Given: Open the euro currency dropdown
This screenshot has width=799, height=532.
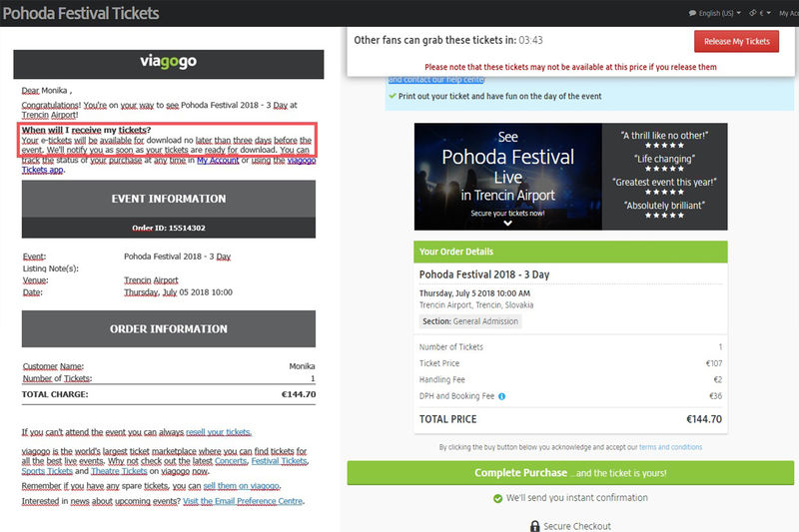Looking at the screenshot, I should [x=760, y=13].
